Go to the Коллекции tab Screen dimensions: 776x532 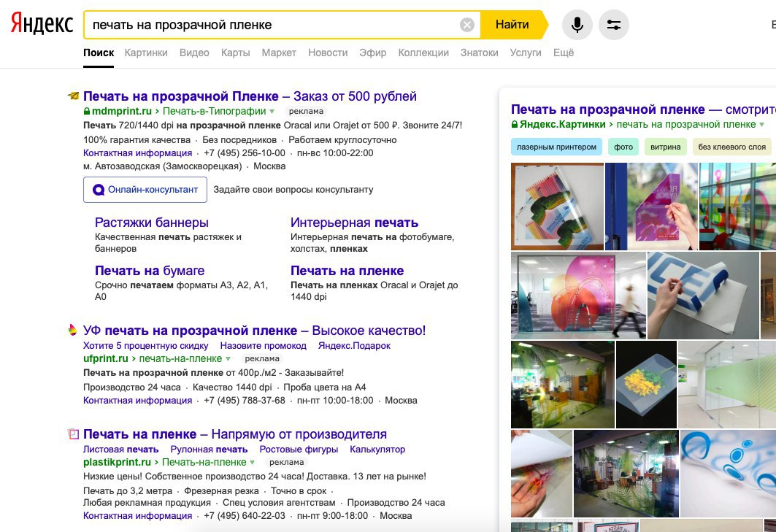click(x=423, y=53)
